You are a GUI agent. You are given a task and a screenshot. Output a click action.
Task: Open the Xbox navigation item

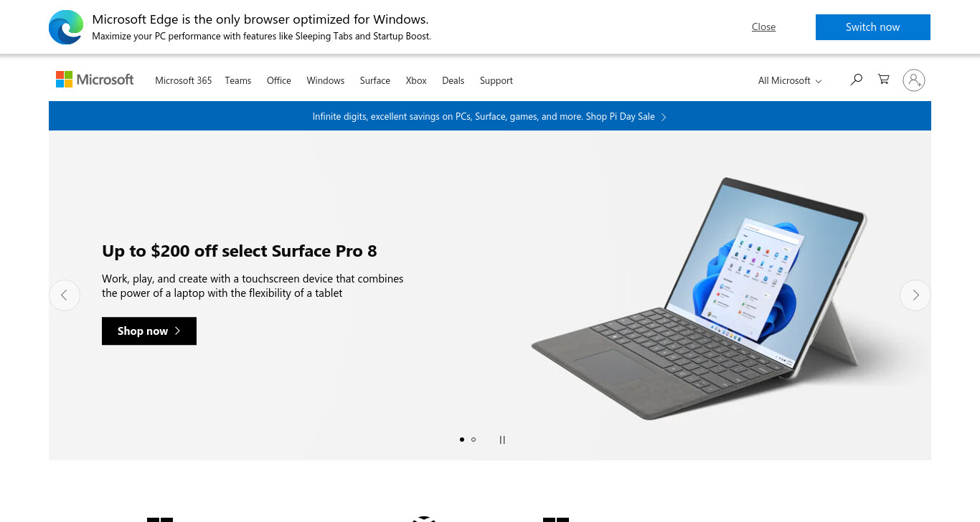(416, 80)
